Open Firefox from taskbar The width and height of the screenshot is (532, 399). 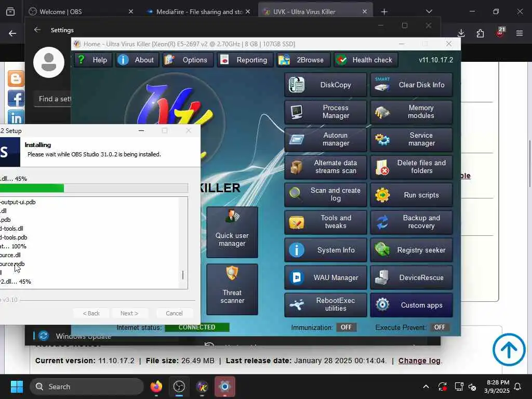156,387
